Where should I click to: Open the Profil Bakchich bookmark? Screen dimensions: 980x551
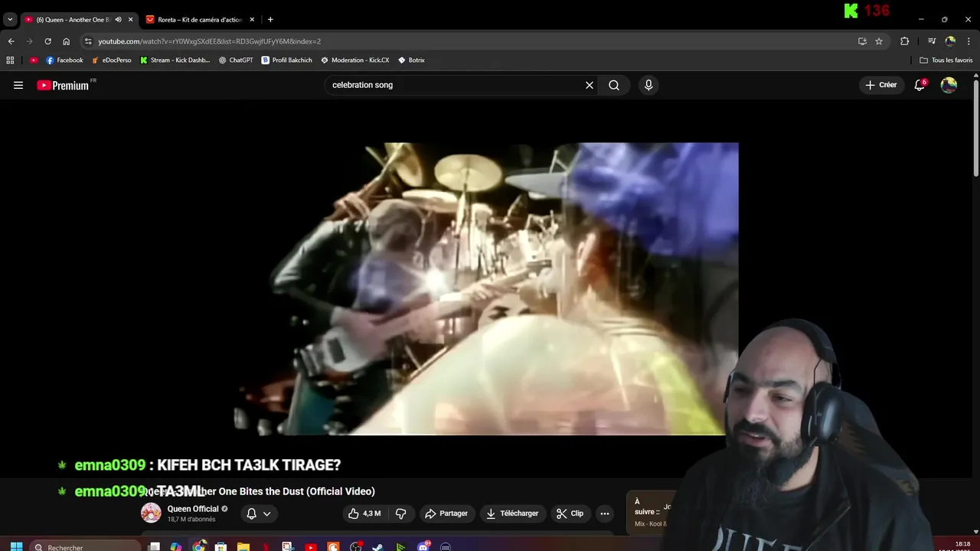tap(287, 60)
